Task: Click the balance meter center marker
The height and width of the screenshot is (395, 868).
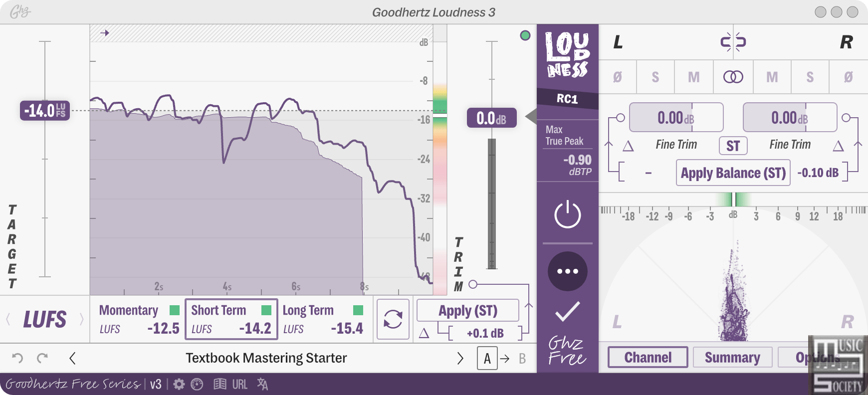Action: click(x=733, y=199)
